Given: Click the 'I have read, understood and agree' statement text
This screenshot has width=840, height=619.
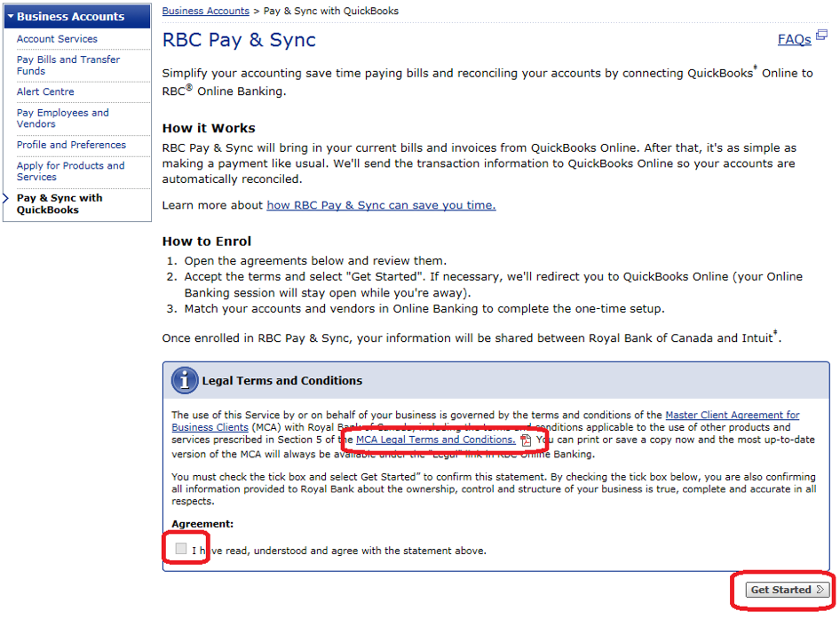Looking at the screenshot, I should point(339,551).
